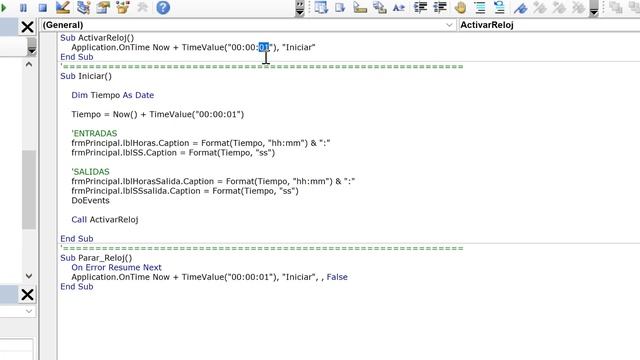Image resolution: width=640 pixels, height=360 pixels.
Task: Click the project pane scrollbar down arrow
Action: [x=29, y=276]
